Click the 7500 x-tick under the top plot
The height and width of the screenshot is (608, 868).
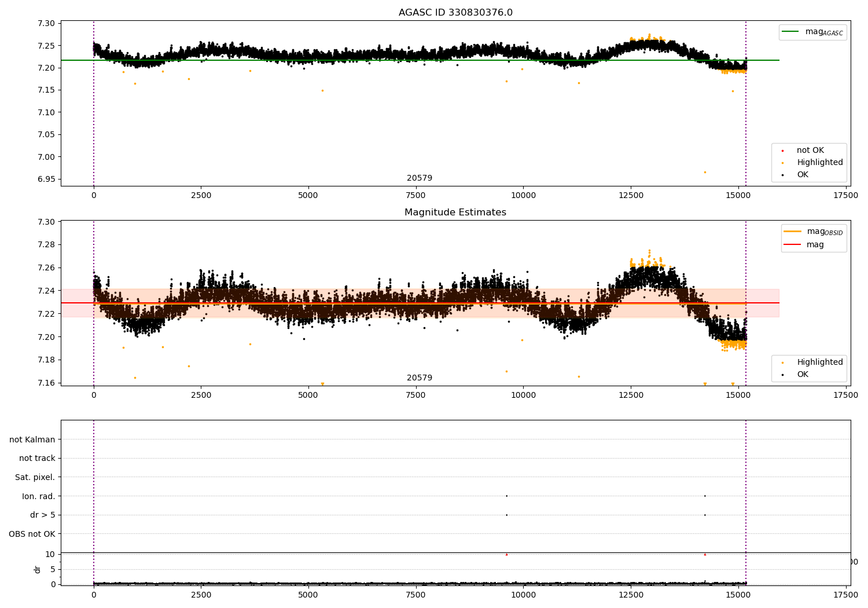click(x=415, y=196)
